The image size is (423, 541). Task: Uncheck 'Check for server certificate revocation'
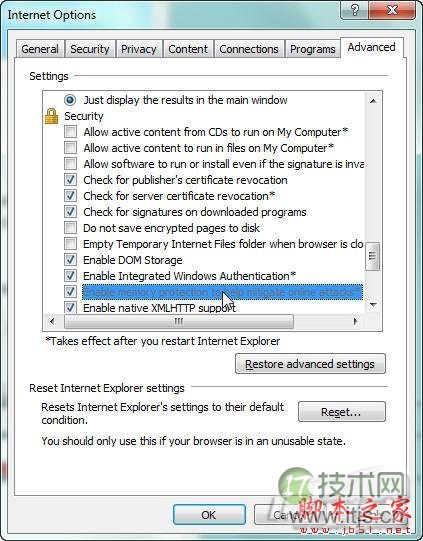70,196
